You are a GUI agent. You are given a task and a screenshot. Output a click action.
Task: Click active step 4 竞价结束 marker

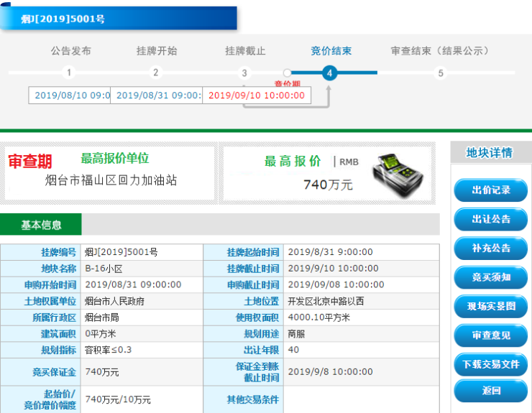coord(329,73)
